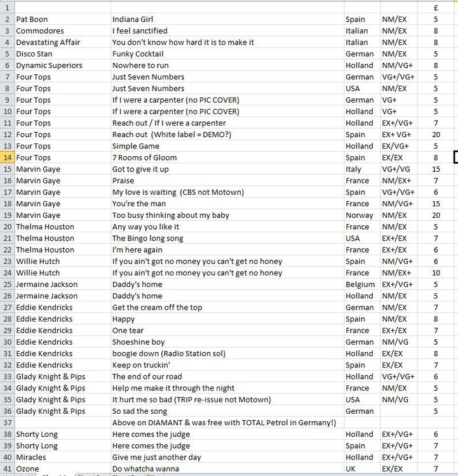Select 'Reach out / If I were a carpenter' cell
The image size is (458, 476).
click(x=227, y=123)
